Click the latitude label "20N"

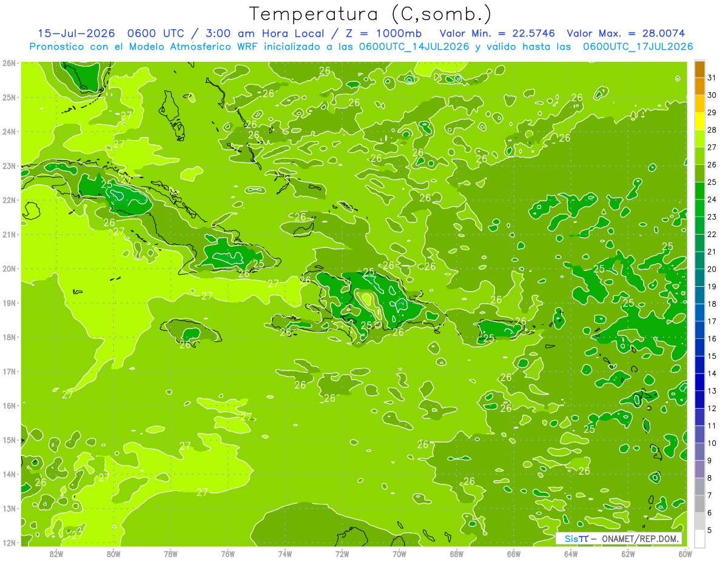tap(8, 269)
